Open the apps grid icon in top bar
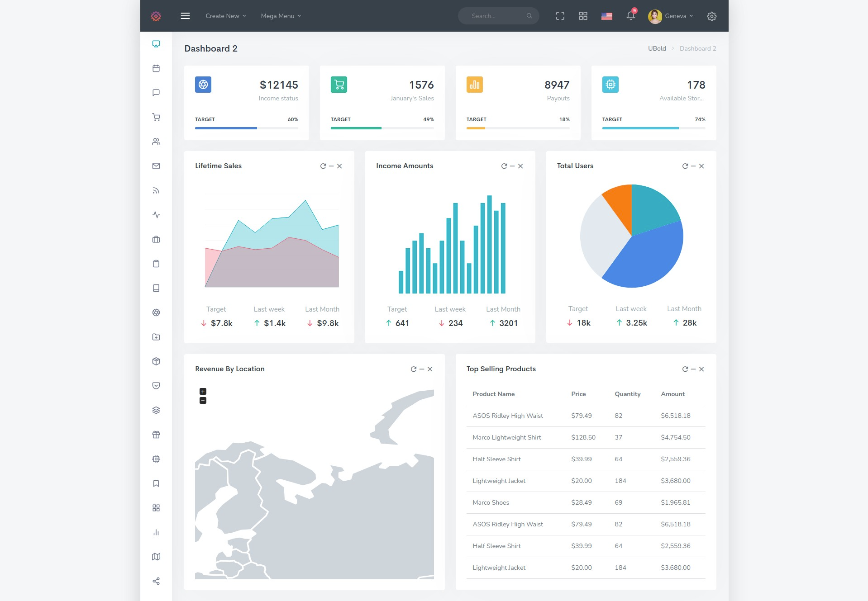868x601 pixels. 583,16
